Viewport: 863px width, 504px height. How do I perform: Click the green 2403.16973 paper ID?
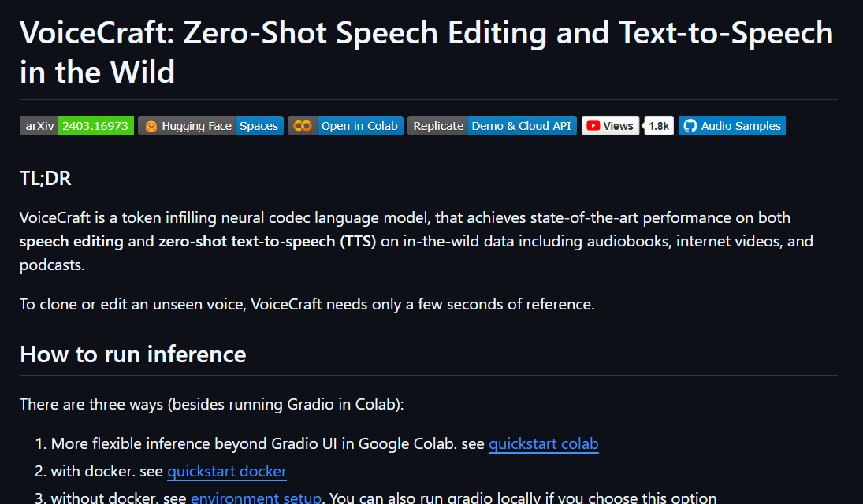[95, 126]
